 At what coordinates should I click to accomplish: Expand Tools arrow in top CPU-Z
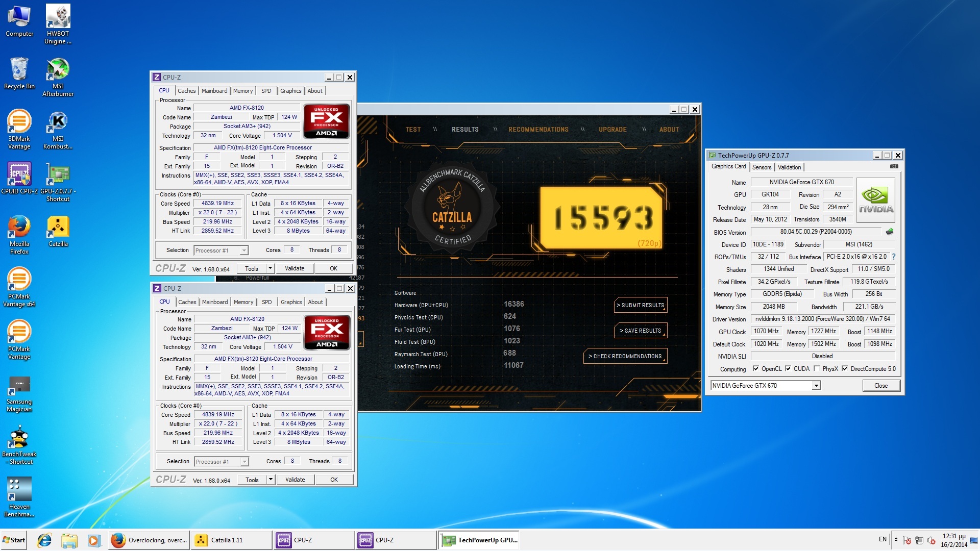click(270, 268)
